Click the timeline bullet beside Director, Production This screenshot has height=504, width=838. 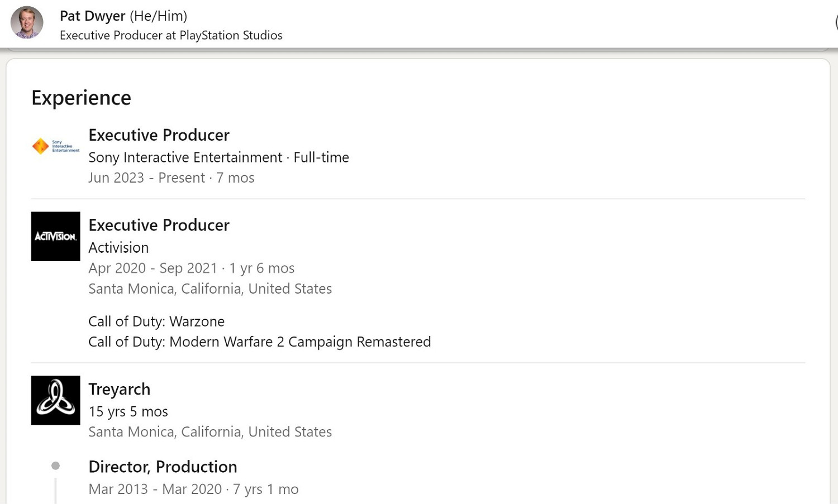click(55, 465)
